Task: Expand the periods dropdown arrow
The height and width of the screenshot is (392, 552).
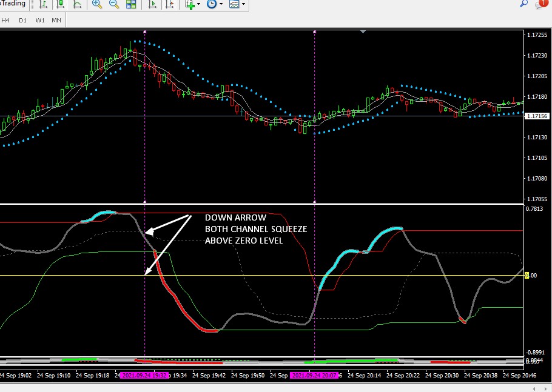Action: pyautogui.click(x=221, y=4)
